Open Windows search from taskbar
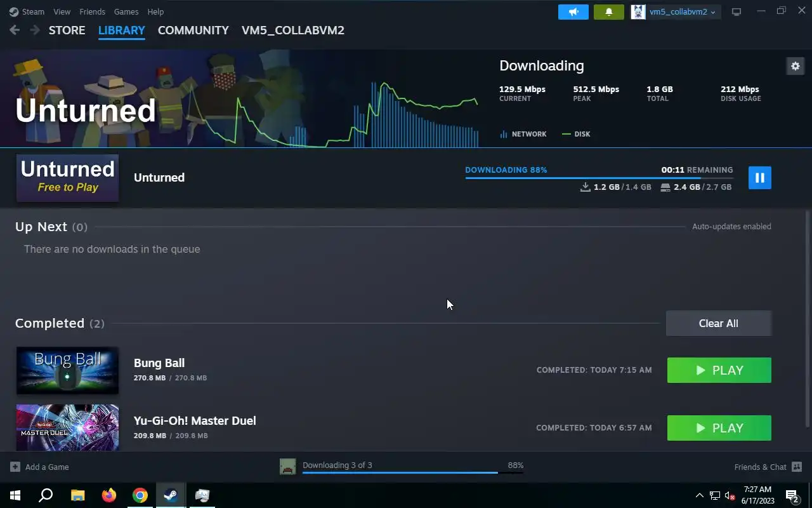 click(x=46, y=495)
